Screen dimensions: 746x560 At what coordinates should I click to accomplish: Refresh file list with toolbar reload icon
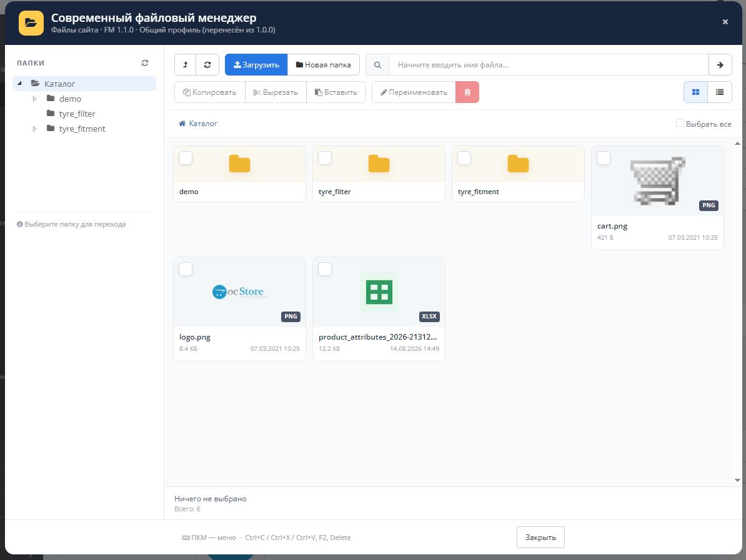pyautogui.click(x=207, y=65)
